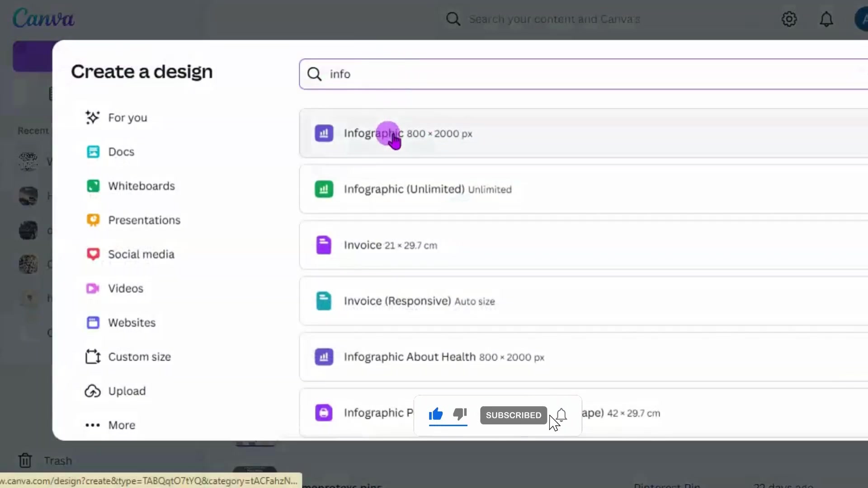Click the Custom size crop icon

click(93, 357)
